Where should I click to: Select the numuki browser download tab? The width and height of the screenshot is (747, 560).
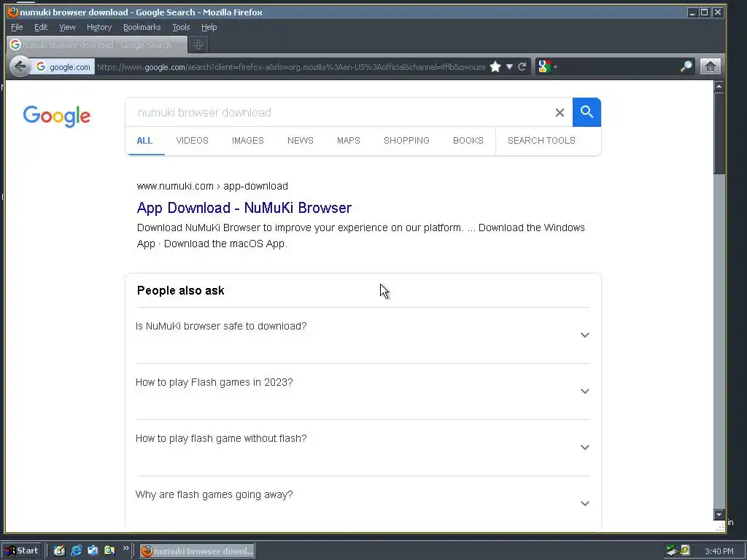[97, 44]
